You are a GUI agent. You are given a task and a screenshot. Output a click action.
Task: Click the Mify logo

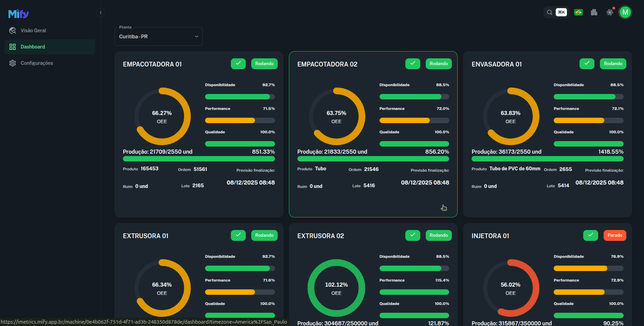coord(18,14)
